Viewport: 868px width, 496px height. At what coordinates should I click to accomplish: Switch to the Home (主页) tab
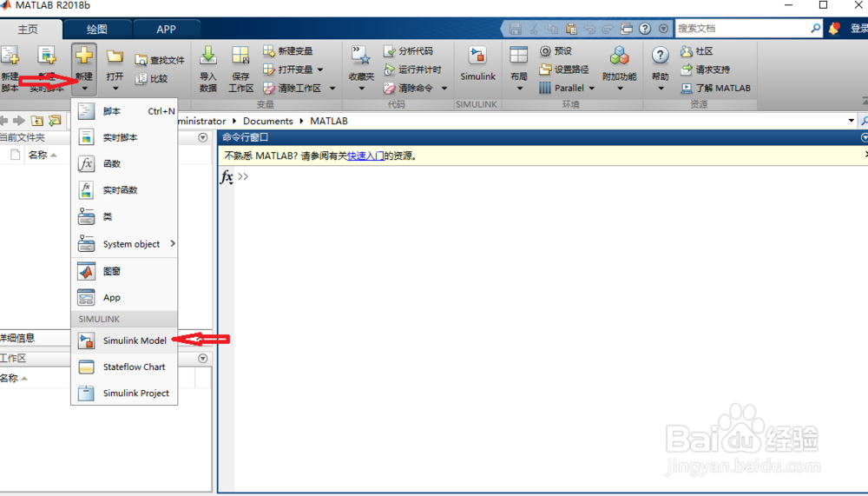pos(29,30)
